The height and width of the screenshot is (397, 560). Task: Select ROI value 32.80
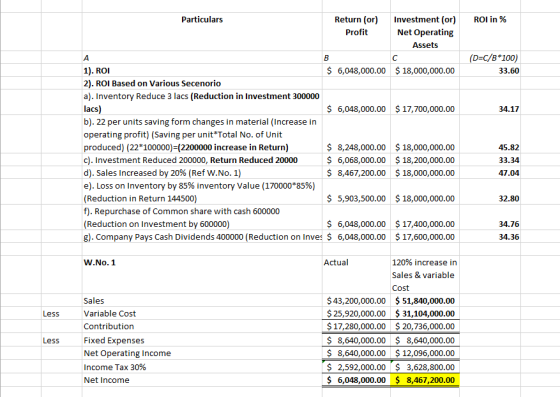pyautogui.click(x=509, y=198)
